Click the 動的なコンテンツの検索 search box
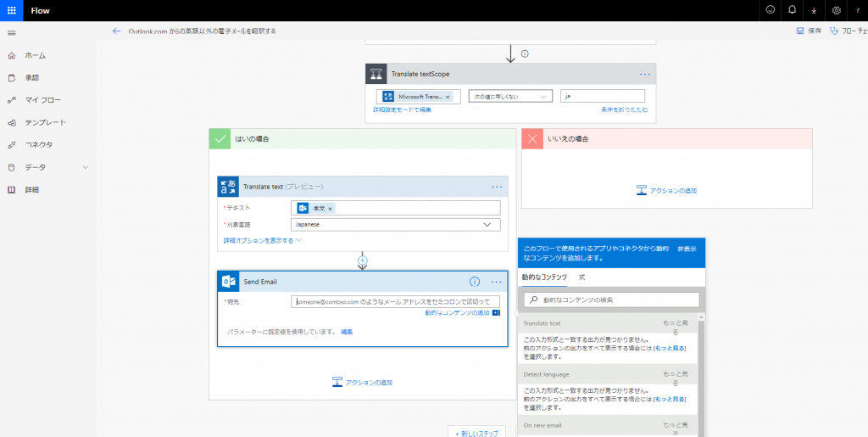 click(x=611, y=300)
